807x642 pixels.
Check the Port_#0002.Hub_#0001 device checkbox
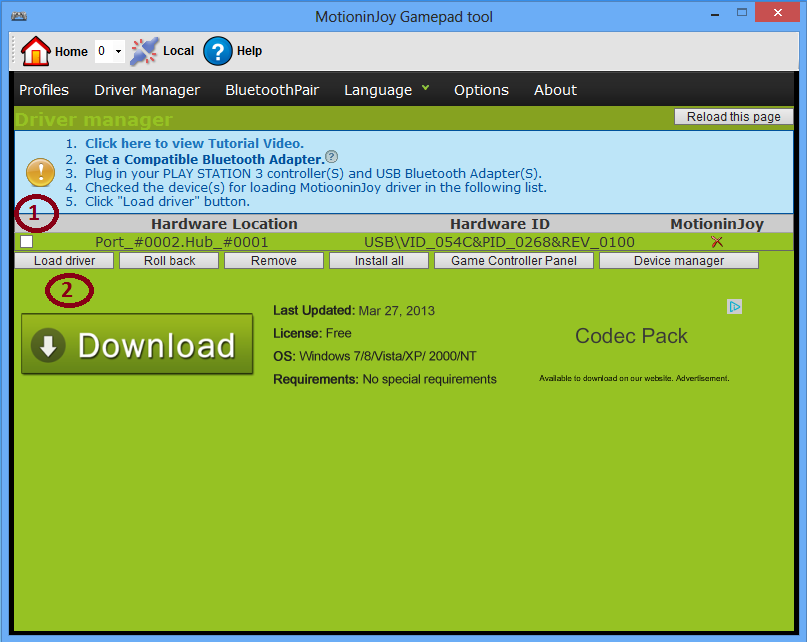(x=27, y=242)
